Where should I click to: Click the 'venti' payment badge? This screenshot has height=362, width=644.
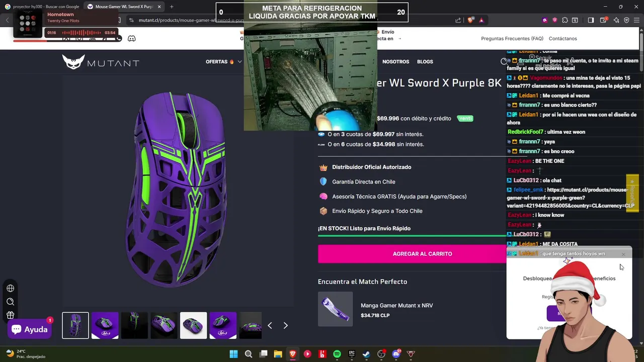465,119
